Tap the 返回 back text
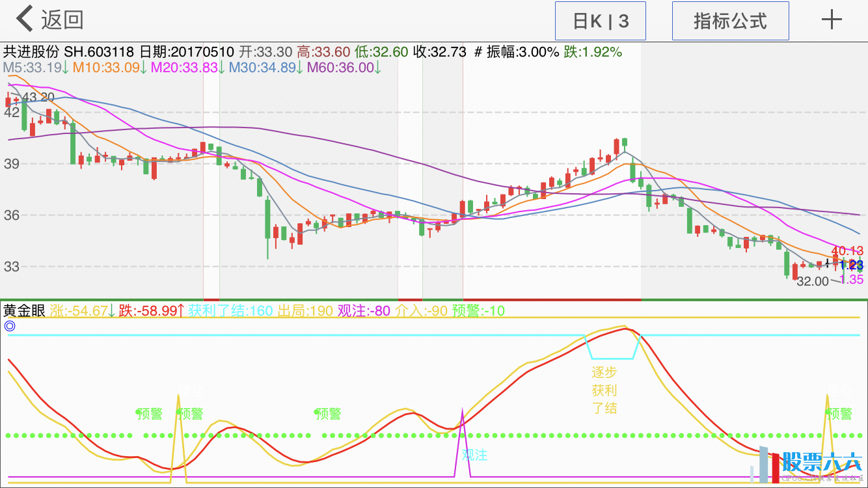 pos(62,20)
